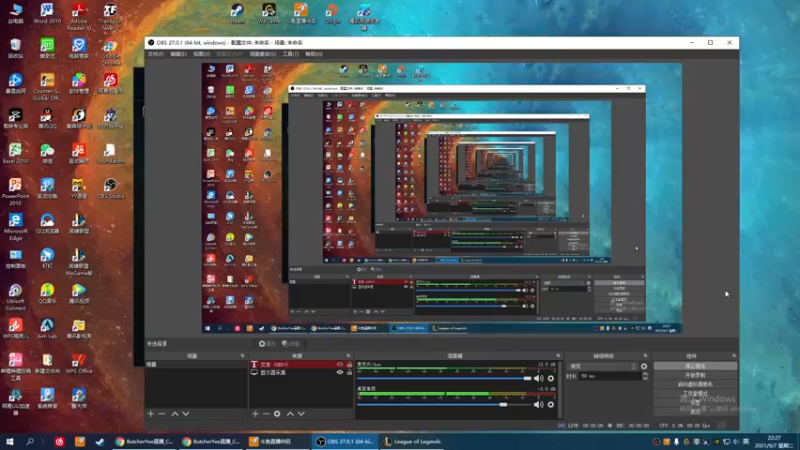This screenshot has height=450, width=800.
Task: Open the 视图(V) menu in OBS
Action: [x=202, y=54]
